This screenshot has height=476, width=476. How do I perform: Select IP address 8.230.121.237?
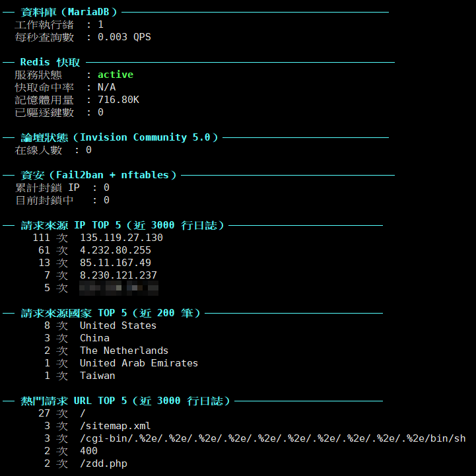pos(118,275)
